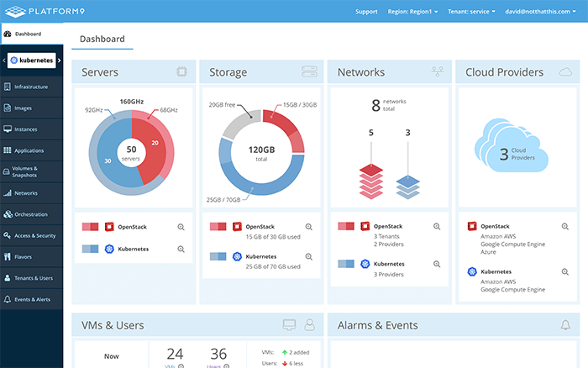Open the Dashboard sidebar item
The image size is (588, 368).
pyautogui.click(x=32, y=34)
